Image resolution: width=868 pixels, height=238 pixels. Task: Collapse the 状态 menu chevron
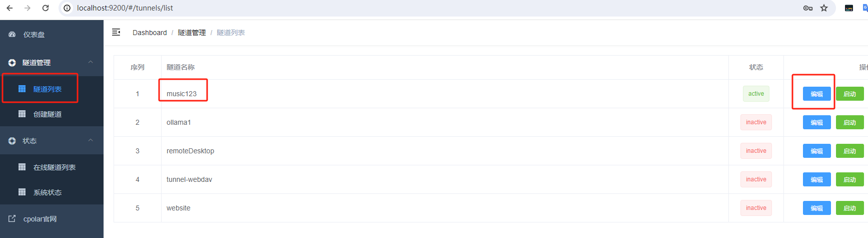91,140
